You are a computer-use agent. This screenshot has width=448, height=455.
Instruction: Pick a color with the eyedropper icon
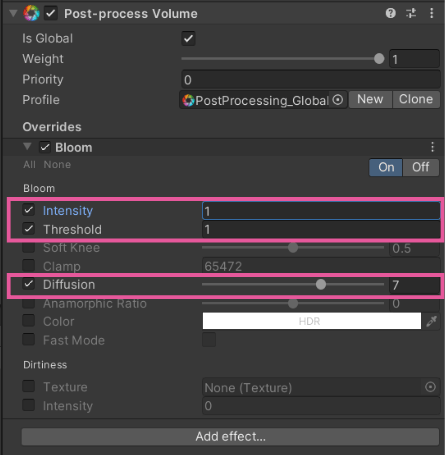point(432,321)
